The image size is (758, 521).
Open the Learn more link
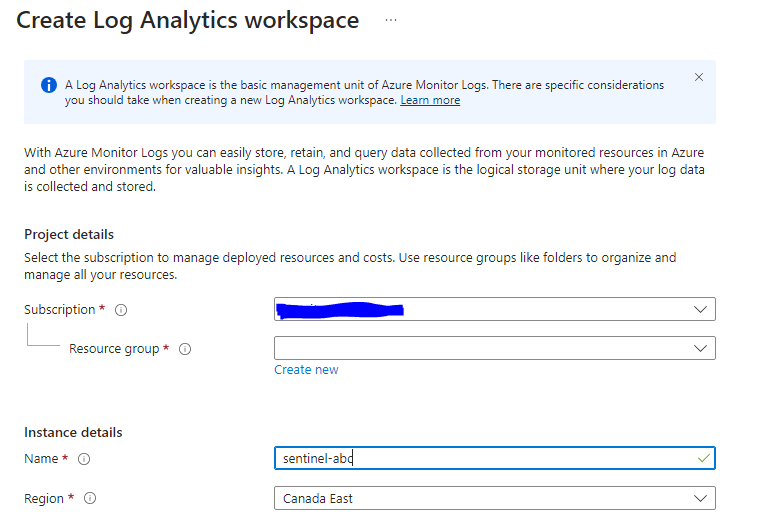point(430,100)
